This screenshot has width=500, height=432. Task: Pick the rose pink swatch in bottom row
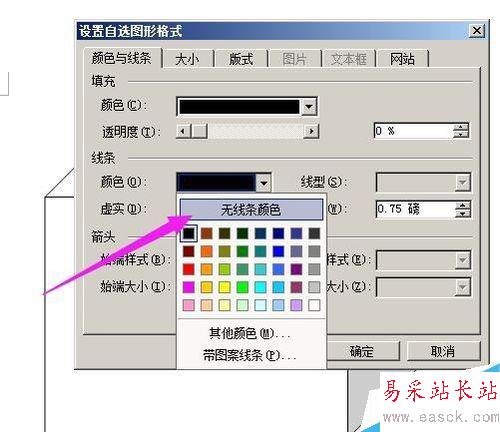point(189,305)
